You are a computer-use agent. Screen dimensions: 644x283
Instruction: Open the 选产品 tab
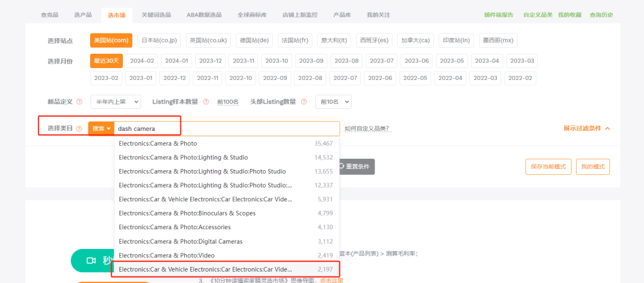coord(83,15)
